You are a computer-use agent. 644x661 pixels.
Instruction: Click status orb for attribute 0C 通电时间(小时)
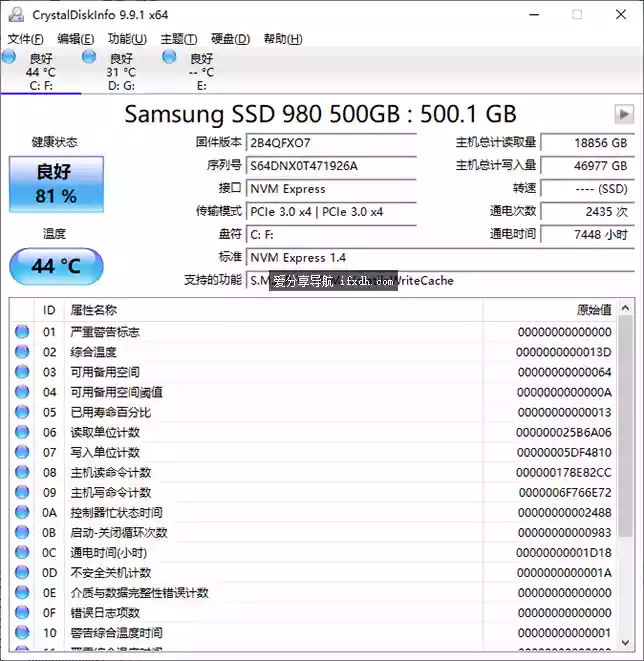point(22,553)
